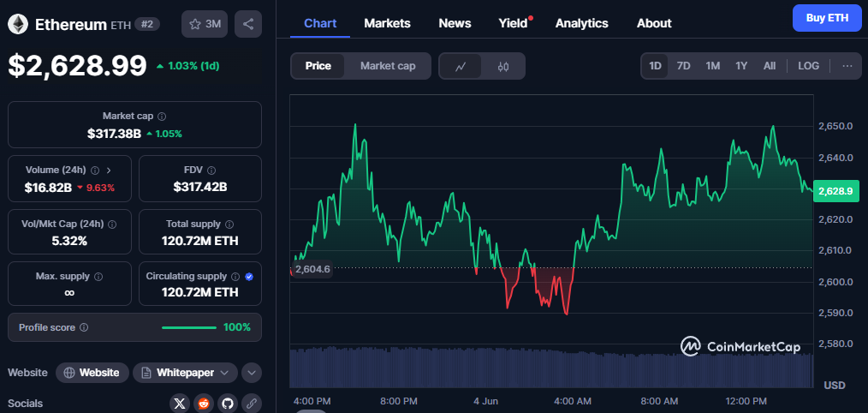This screenshot has height=413, width=868.
Task: Click the USD currency axis label
Action: (835, 385)
